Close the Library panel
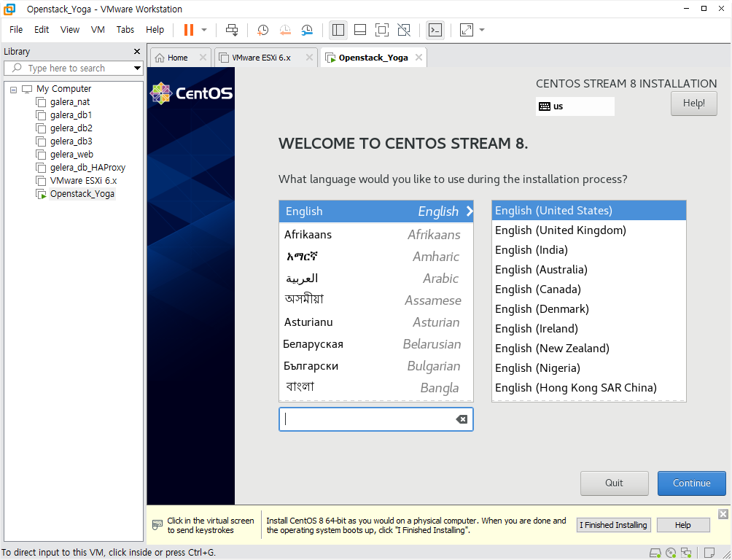This screenshot has width=732, height=560. coord(137,51)
